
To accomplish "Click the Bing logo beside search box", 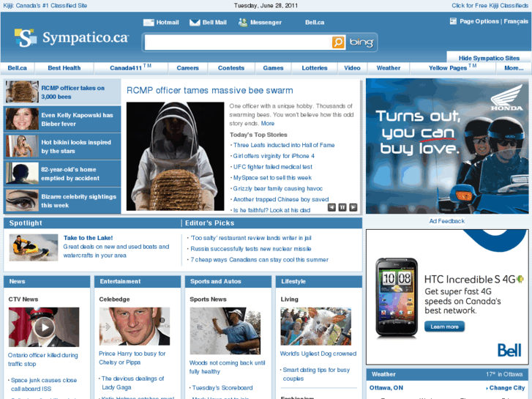I will tap(361, 42).
